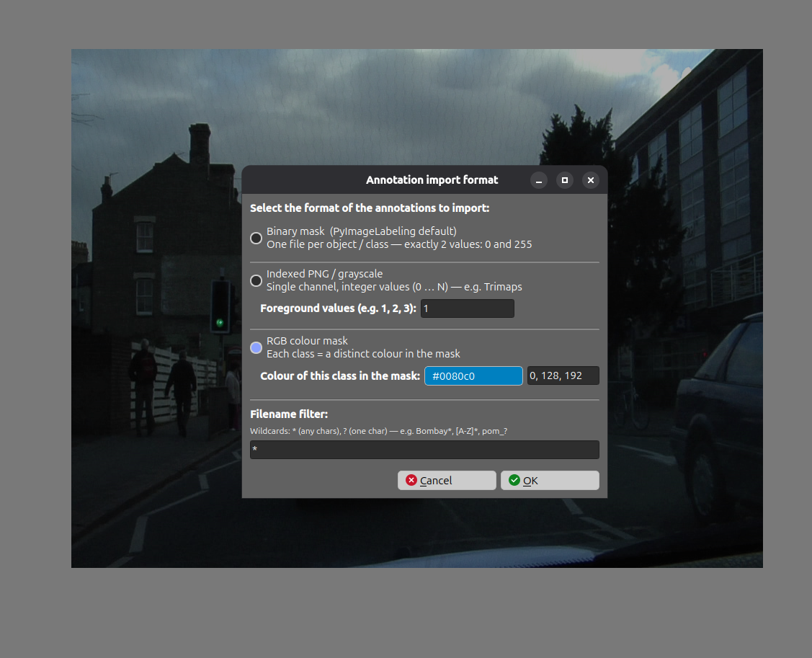Click the RGB value field 0, 128, 192

tap(563, 375)
